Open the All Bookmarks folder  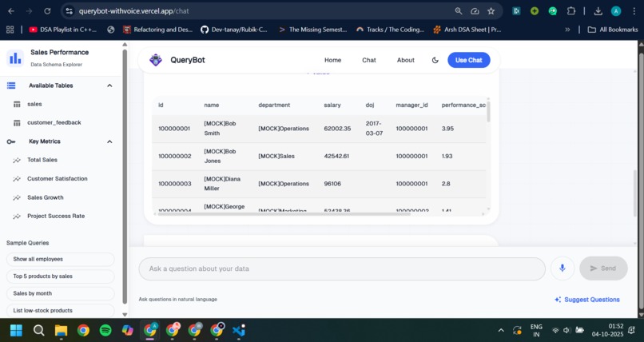click(x=612, y=30)
